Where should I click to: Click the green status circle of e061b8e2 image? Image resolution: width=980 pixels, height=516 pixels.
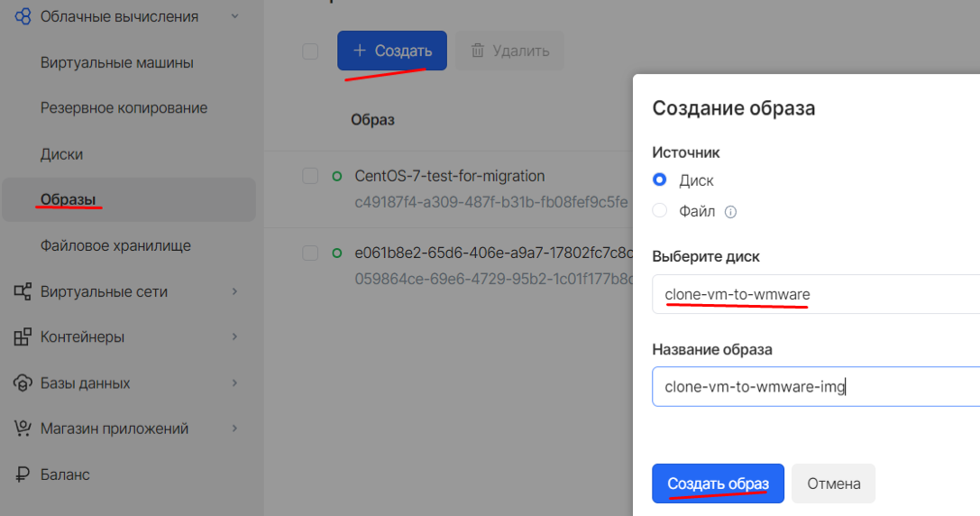tap(337, 253)
